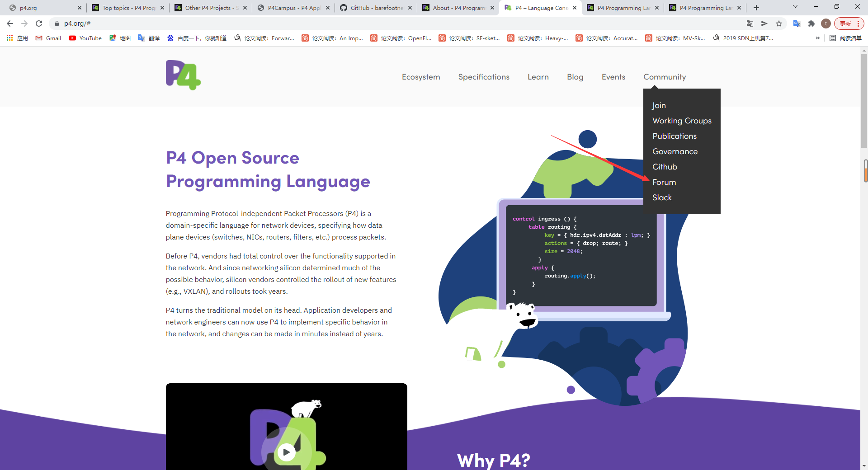868x470 pixels.
Task: Open the 论文阅读: Accurat... bookmark
Action: pos(606,38)
